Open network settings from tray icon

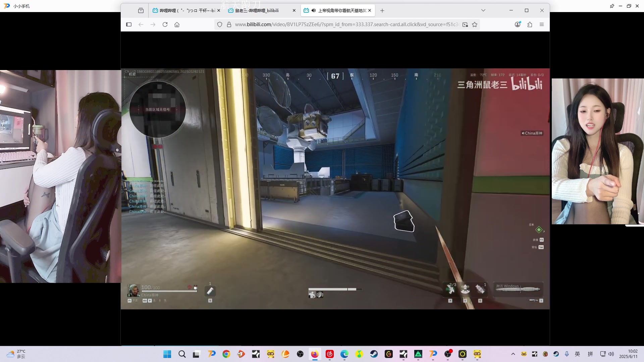[x=603, y=354]
